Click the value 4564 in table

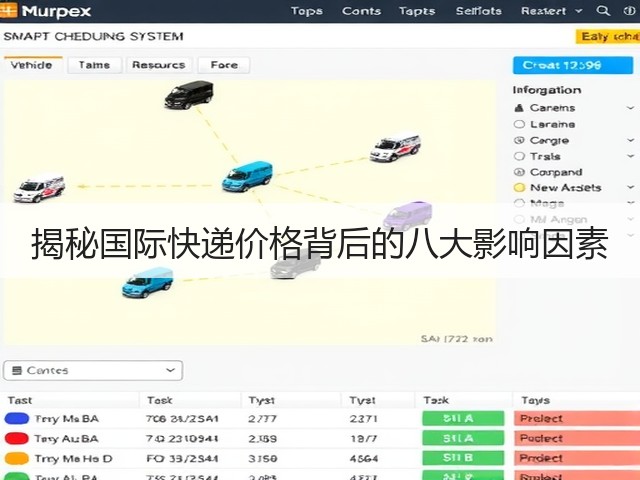(x=364, y=459)
